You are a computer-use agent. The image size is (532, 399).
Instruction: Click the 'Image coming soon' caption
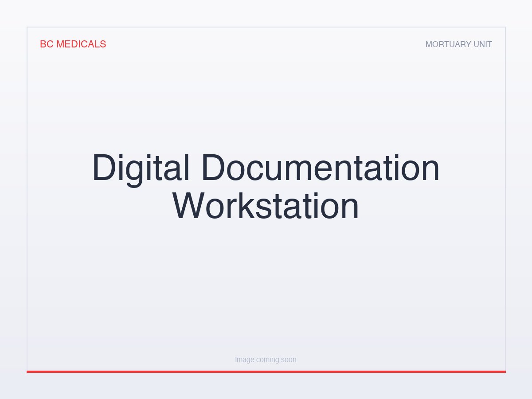click(x=266, y=360)
